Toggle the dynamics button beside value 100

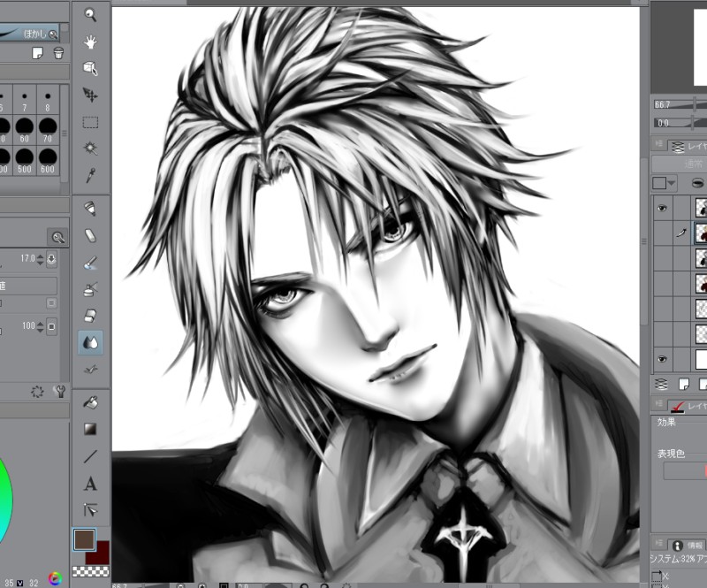[x=51, y=326]
